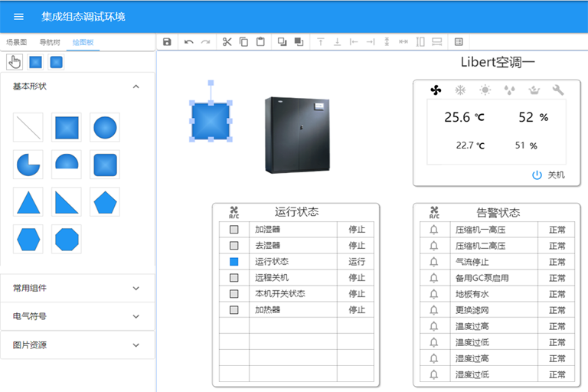Screen dimensions: 588x392
Task: Toggle the 远程关机 status checkbox
Action: pos(234,278)
